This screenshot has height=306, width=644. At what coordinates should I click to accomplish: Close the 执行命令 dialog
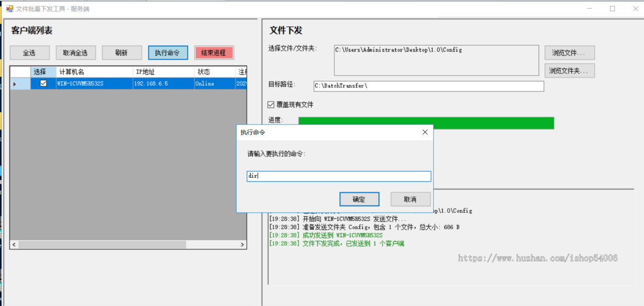425,132
